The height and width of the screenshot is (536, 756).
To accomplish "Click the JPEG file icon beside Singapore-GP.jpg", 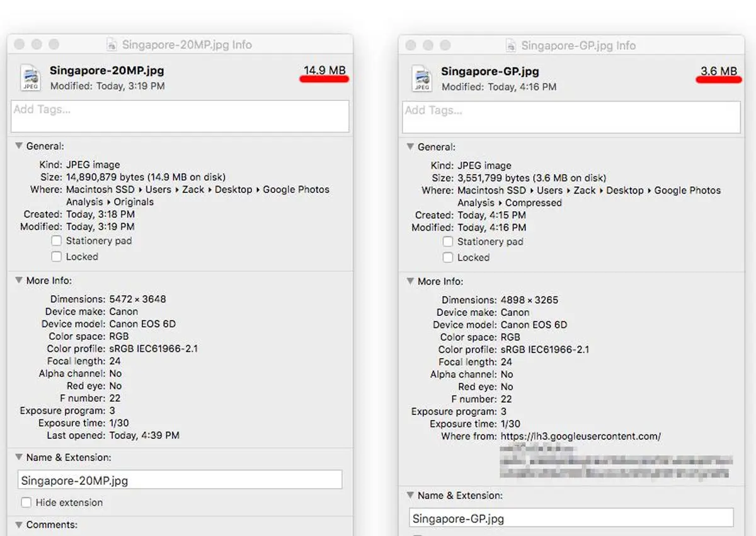I will pyautogui.click(x=422, y=78).
